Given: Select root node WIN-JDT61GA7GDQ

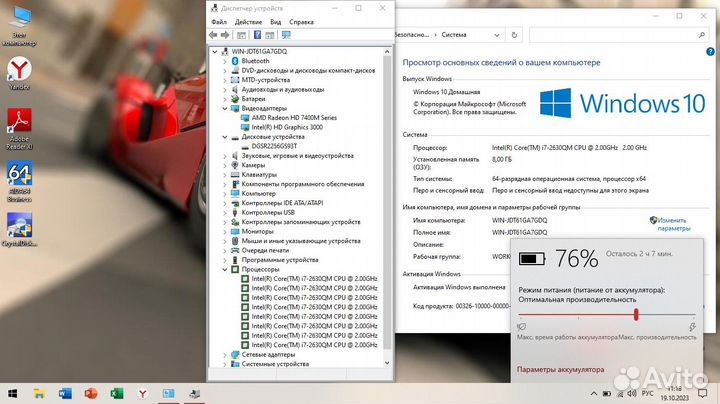Looking at the screenshot, I should (259, 51).
